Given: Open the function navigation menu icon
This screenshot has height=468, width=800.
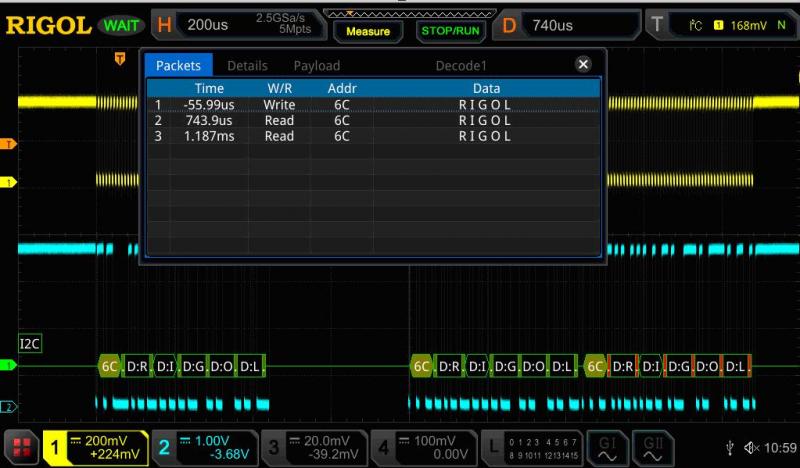Looking at the screenshot, I should (22, 447).
